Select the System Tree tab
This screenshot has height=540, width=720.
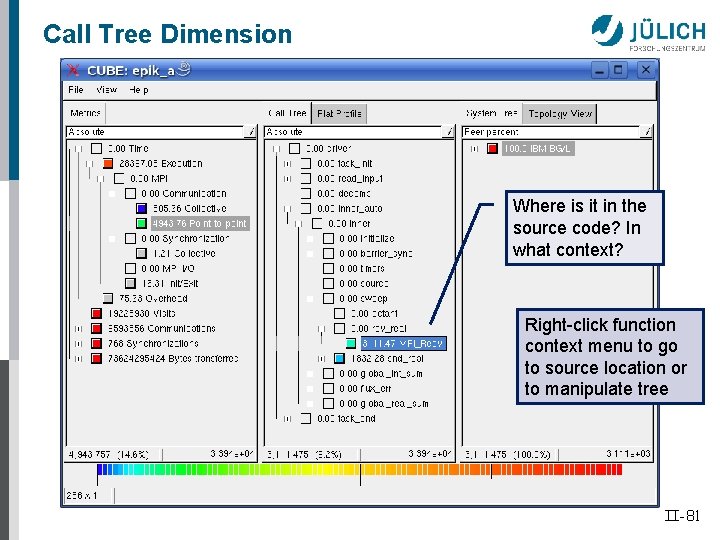click(492, 113)
